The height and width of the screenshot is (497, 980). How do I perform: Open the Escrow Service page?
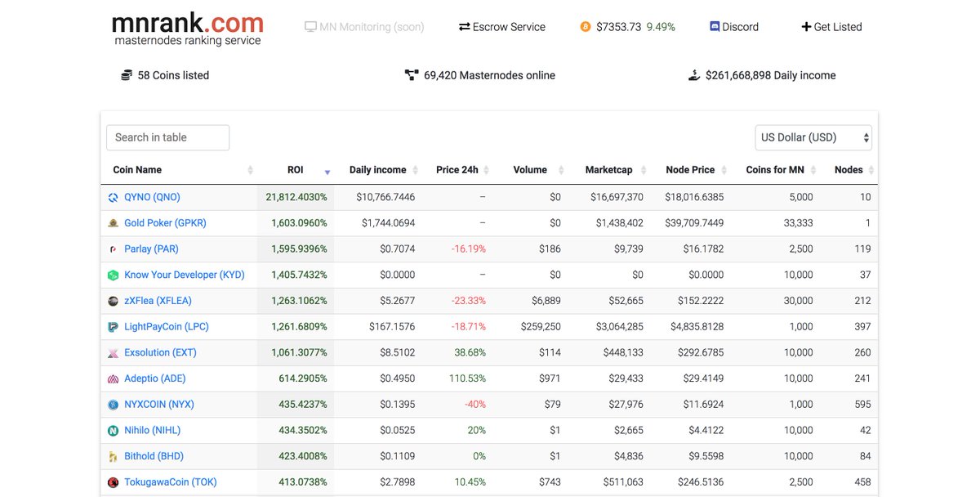point(502,27)
